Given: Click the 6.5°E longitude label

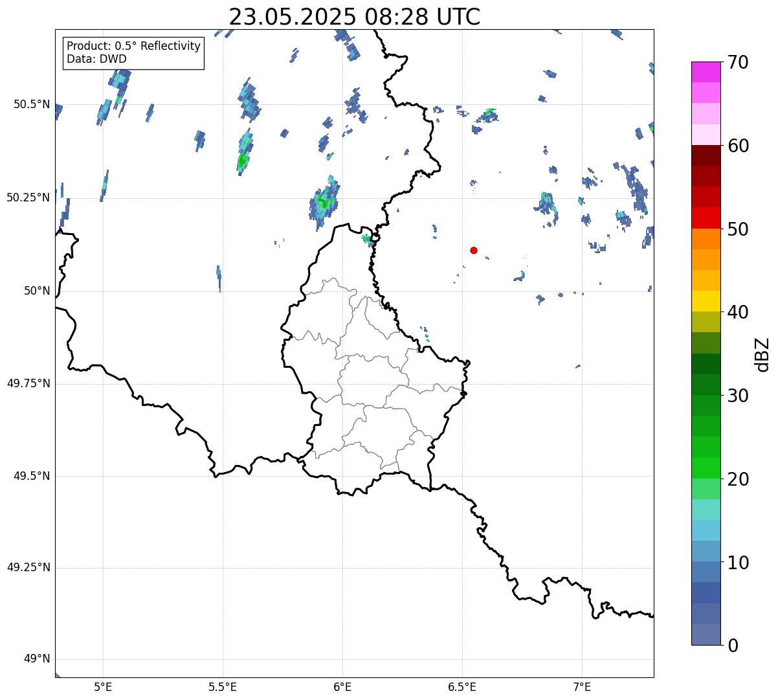Looking at the screenshot, I should [x=462, y=687].
